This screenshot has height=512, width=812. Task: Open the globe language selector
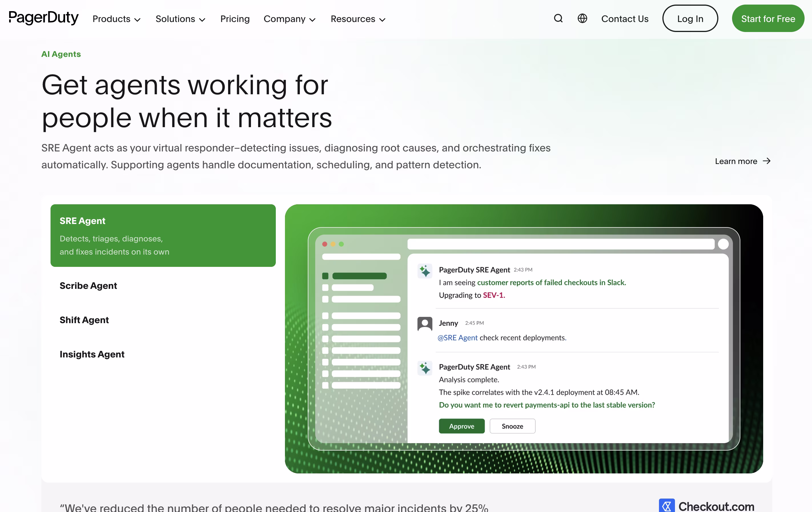pyautogui.click(x=582, y=19)
